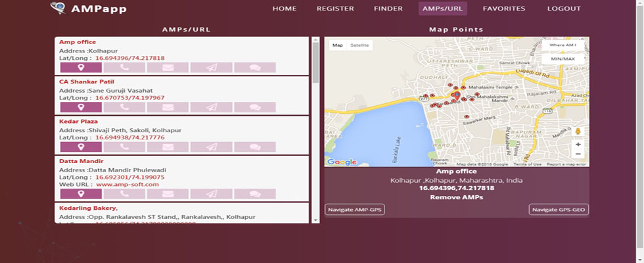Click coordinates 16.694938/74.217776
The height and width of the screenshot is (263, 644).
(x=130, y=138)
